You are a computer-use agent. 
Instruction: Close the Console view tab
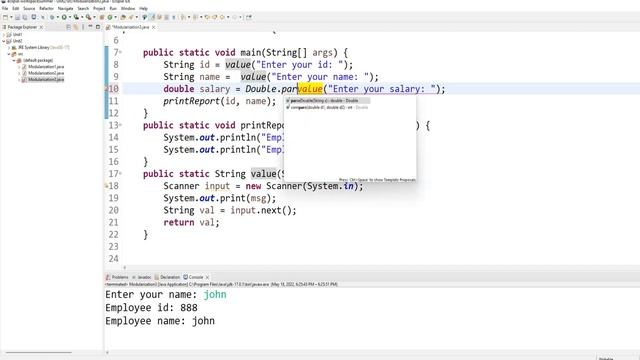(207, 277)
